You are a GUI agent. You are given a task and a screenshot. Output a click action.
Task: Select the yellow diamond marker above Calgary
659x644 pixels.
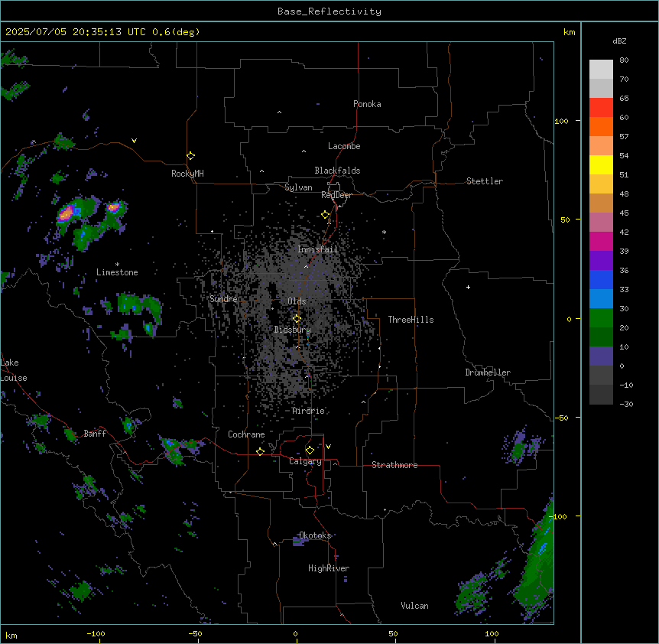pos(310,450)
